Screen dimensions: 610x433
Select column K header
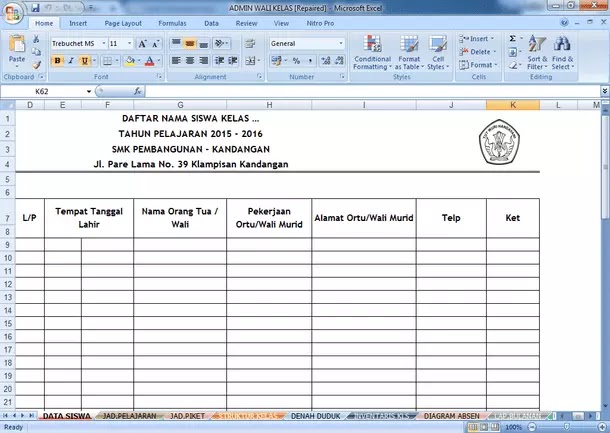pos(513,105)
